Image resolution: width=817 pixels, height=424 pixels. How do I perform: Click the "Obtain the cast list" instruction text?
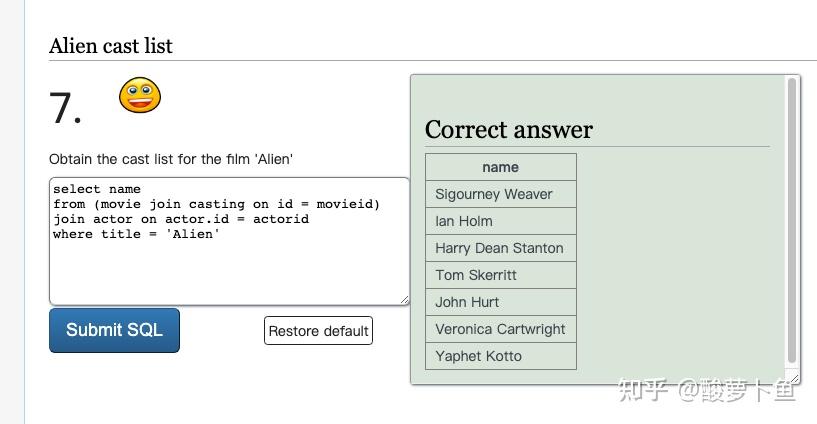[171, 159]
